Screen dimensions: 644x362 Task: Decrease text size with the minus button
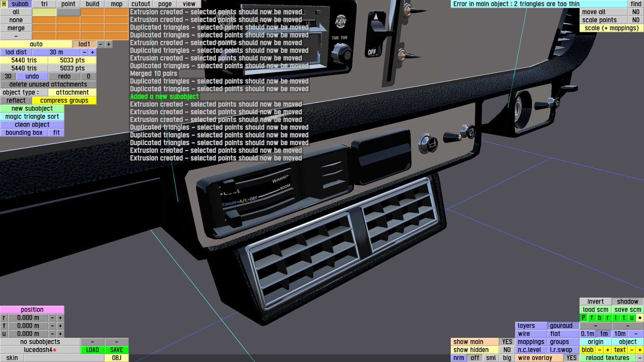point(632,350)
